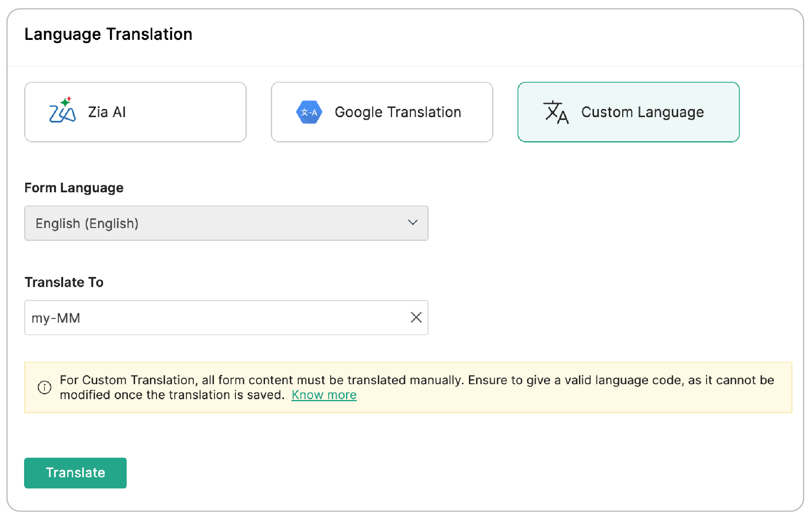Select the Zia AI translation option
The image size is (812, 520).
[135, 112]
